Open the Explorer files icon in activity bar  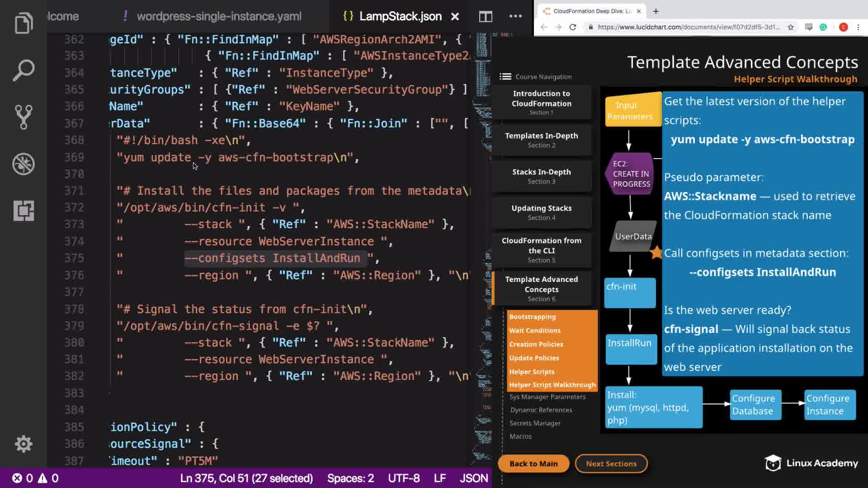click(x=24, y=23)
